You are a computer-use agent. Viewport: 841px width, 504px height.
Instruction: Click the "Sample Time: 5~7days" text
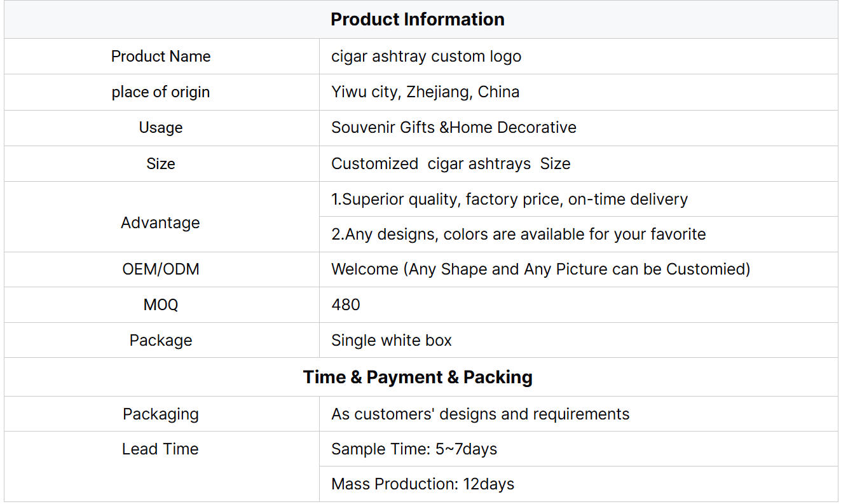[414, 449]
